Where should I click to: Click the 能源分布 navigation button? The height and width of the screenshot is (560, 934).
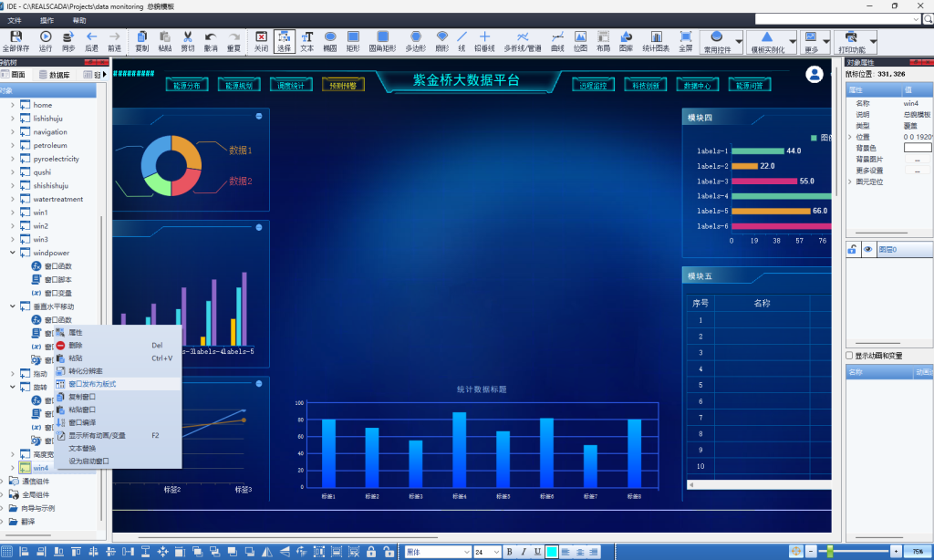tap(187, 85)
